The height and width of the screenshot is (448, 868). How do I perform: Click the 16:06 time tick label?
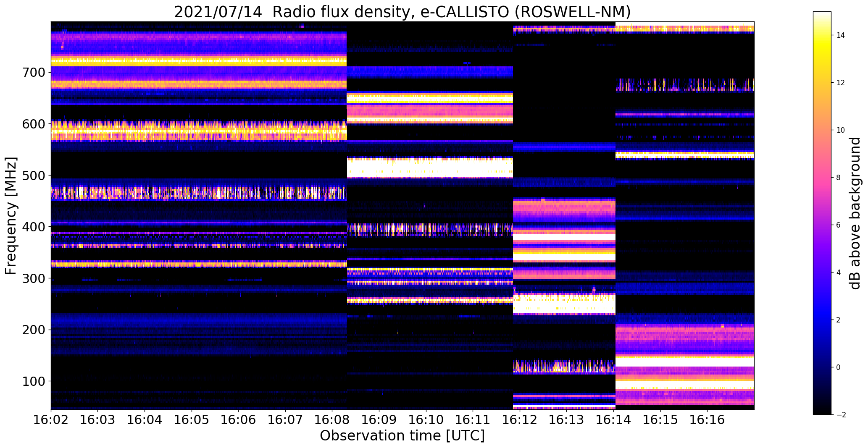pyautogui.click(x=239, y=419)
